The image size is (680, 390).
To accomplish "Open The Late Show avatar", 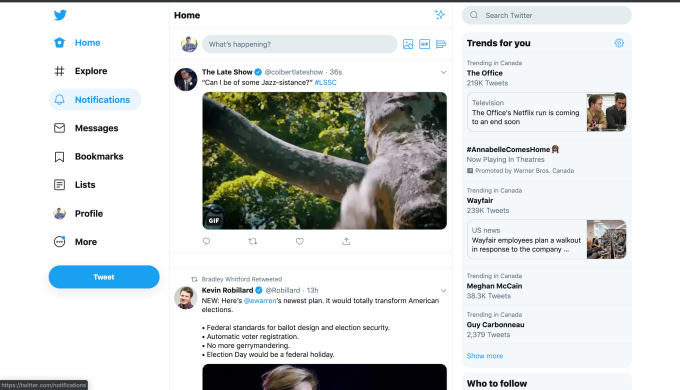I will click(186, 79).
